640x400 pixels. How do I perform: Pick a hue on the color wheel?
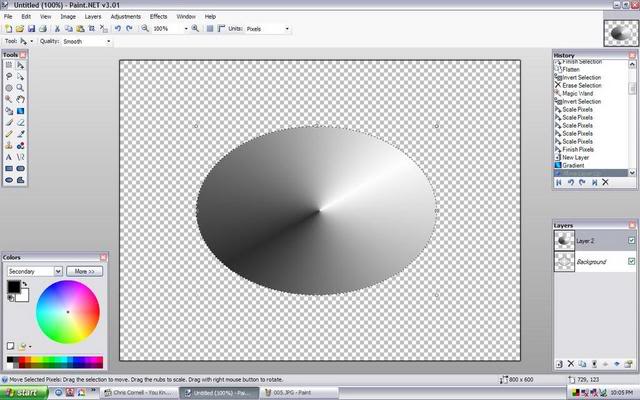68,312
